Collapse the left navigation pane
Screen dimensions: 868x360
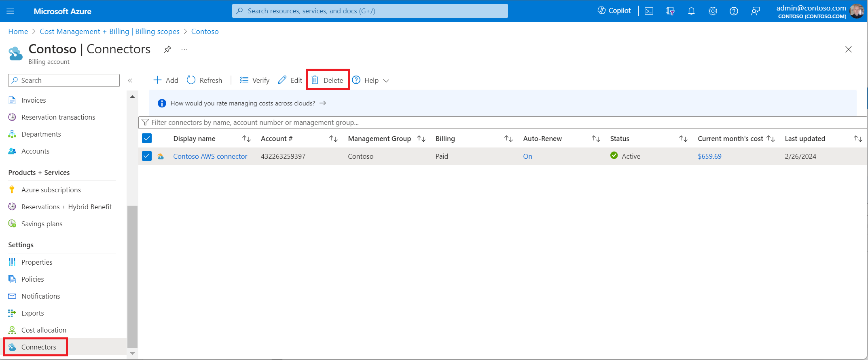130,80
